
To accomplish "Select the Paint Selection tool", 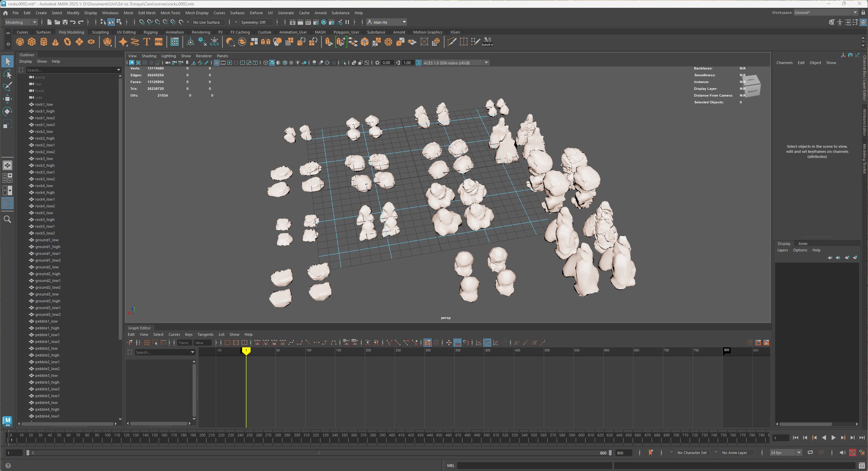I will point(7,86).
